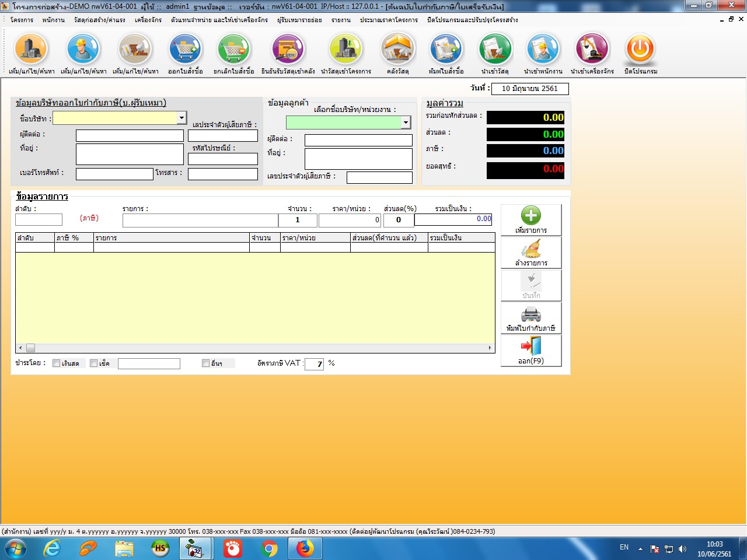Screen dimensions: 747x560
Task: Click the date field showing 10 มิถุนายน 2561
Action: (529, 89)
